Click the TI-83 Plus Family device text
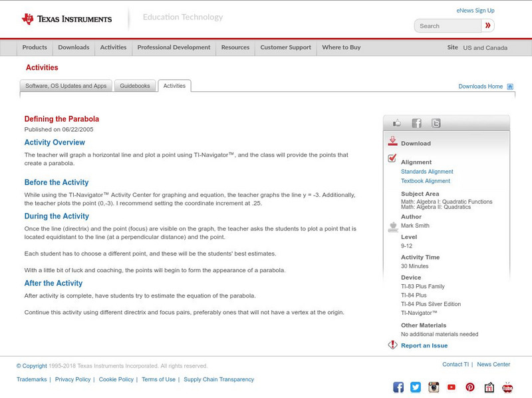The image size is (532, 398). point(423,286)
